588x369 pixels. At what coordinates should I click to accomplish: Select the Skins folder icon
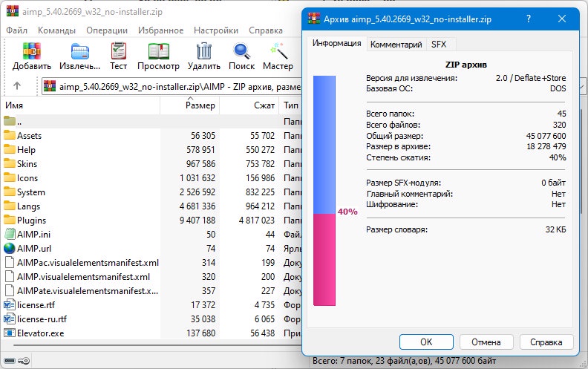coord(10,163)
